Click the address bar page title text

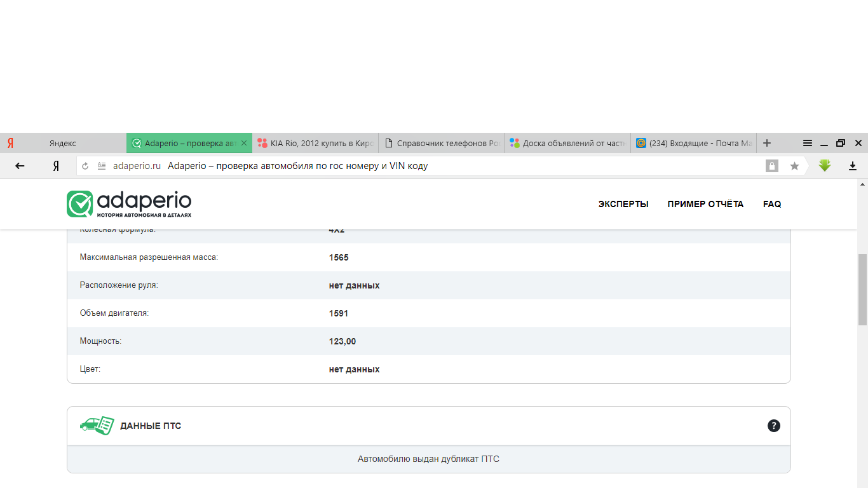tap(298, 166)
